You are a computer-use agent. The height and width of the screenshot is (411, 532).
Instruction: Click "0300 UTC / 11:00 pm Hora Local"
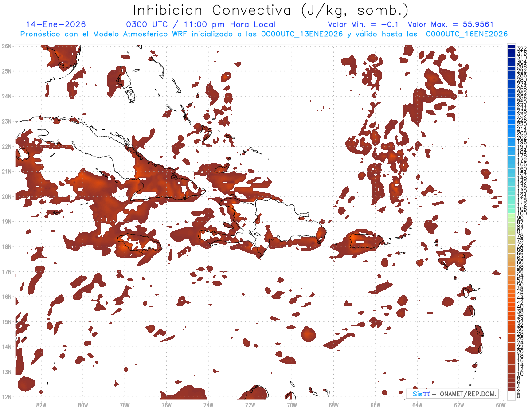click(x=201, y=24)
